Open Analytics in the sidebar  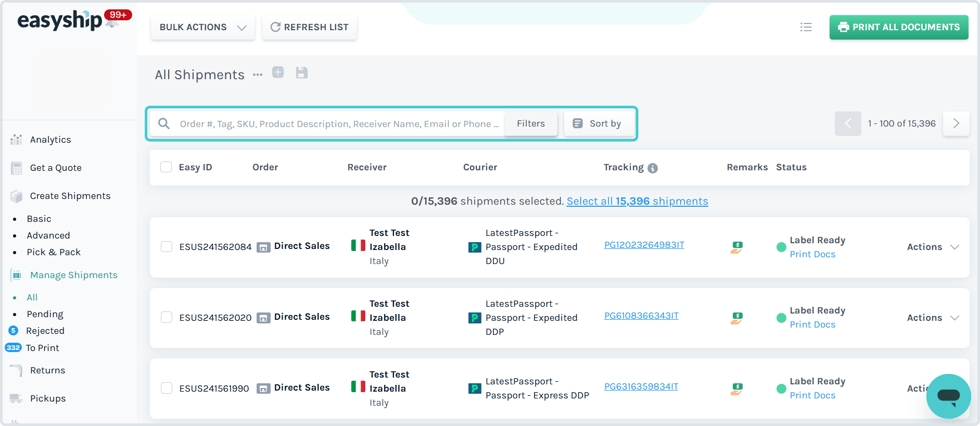point(50,140)
